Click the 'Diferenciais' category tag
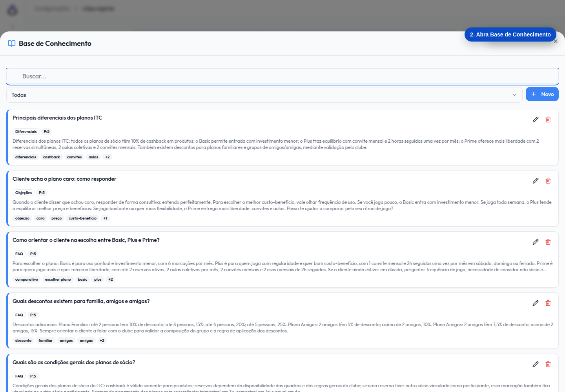565x392 pixels. (26, 132)
